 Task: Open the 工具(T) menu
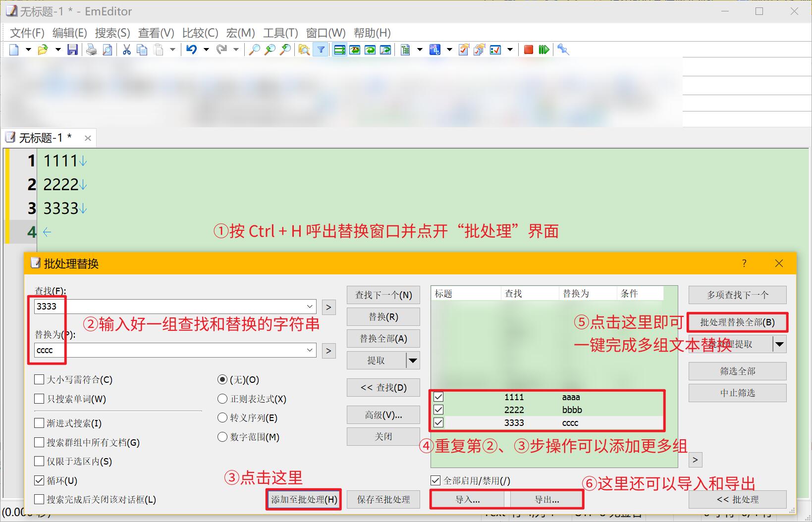point(280,33)
